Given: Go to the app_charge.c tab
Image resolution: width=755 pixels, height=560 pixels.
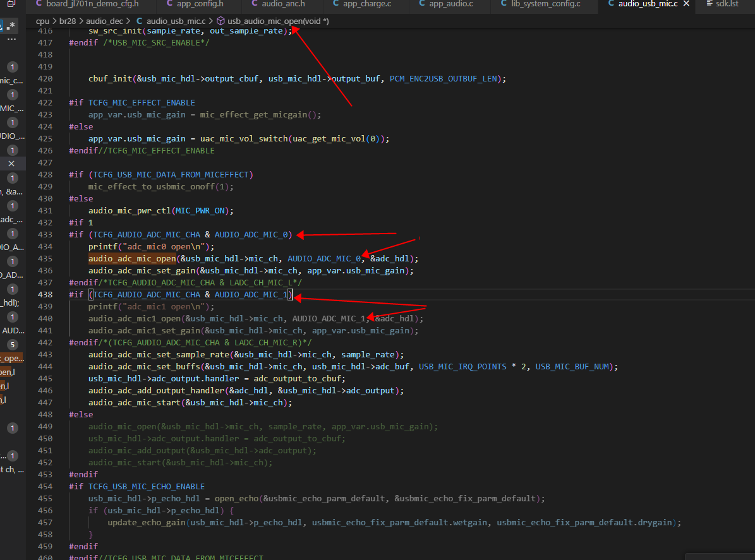Looking at the screenshot, I should pyautogui.click(x=362, y=4).
